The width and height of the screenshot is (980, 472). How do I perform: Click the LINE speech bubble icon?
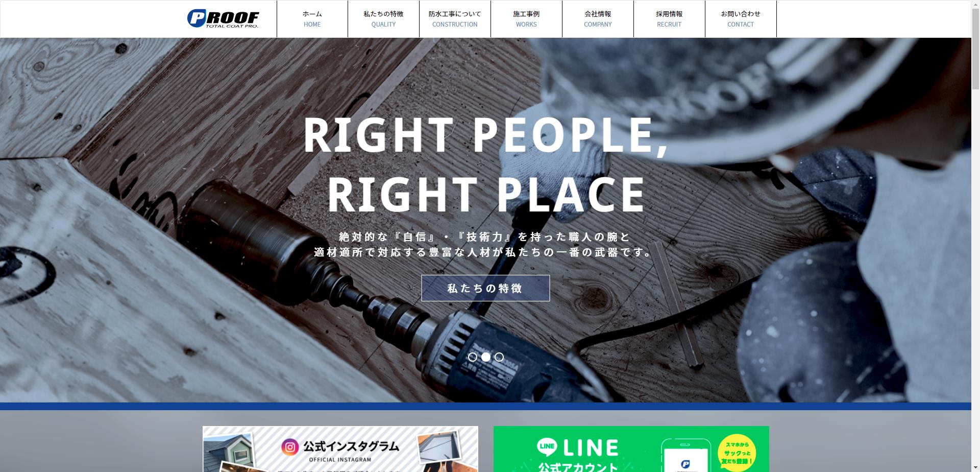(x=547, y=446)
